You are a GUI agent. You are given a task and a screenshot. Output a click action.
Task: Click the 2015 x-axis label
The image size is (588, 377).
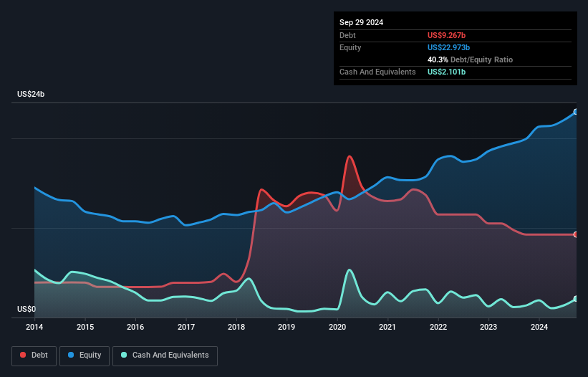(x=85, y=327)
